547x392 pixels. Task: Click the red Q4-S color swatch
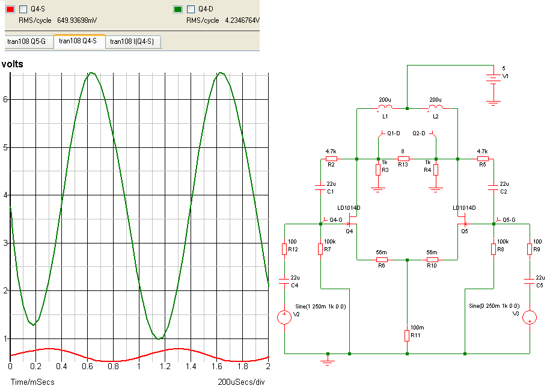10,9
